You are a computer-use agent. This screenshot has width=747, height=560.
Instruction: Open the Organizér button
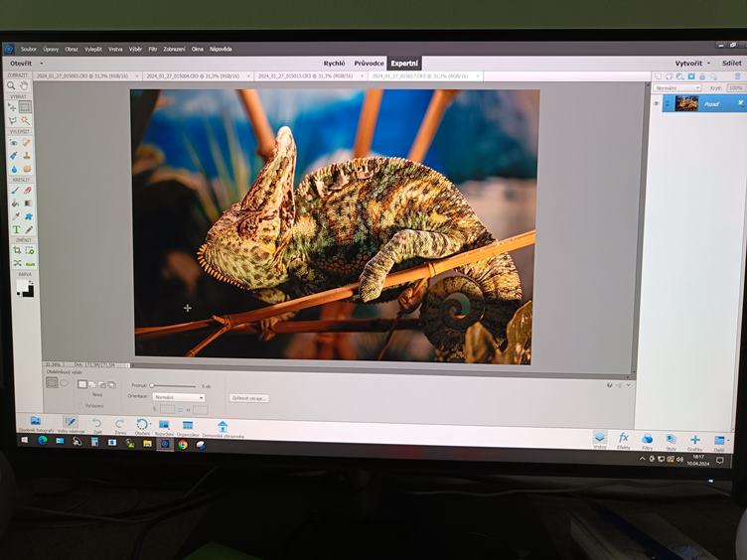click(188, 427)
